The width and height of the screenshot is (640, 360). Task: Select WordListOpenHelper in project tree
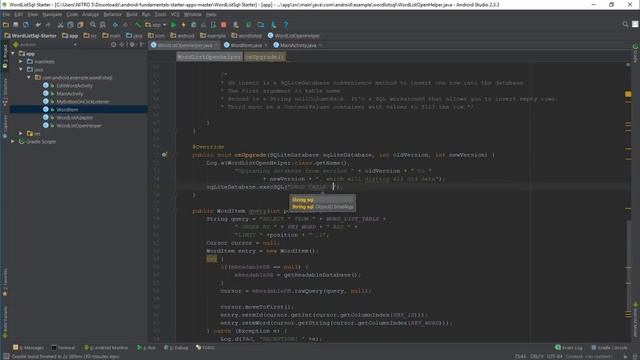(79, 126)
